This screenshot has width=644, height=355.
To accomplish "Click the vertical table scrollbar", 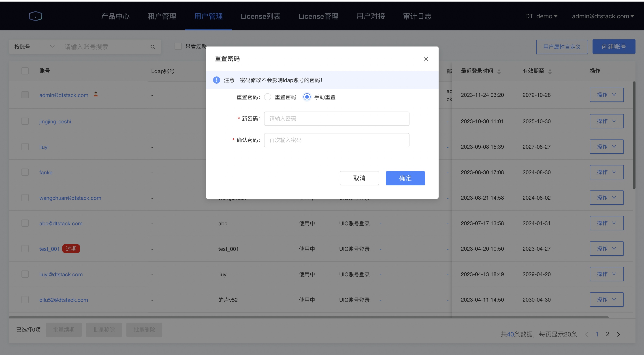I will click(634, 135).
